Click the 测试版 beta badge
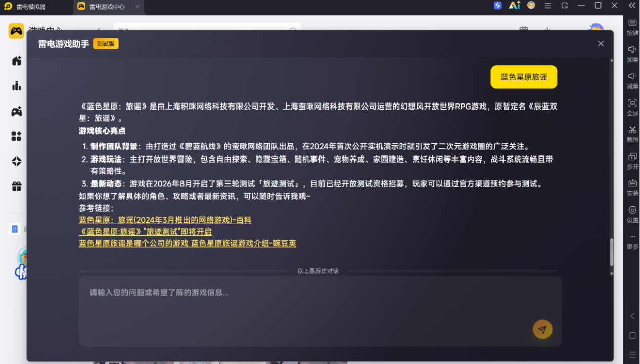Image resolution: width=640 pixels, height=364 pixels. click(x=106, y=44)
